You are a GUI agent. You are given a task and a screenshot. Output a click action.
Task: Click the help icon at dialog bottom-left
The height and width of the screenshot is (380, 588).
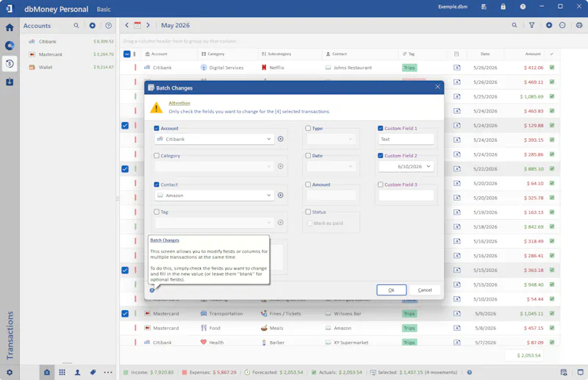[152, 290]
